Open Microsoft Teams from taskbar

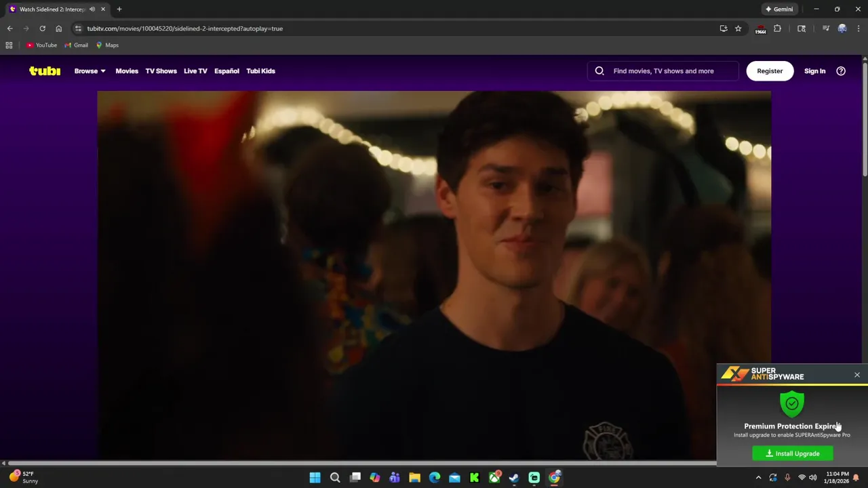(395, 478)
